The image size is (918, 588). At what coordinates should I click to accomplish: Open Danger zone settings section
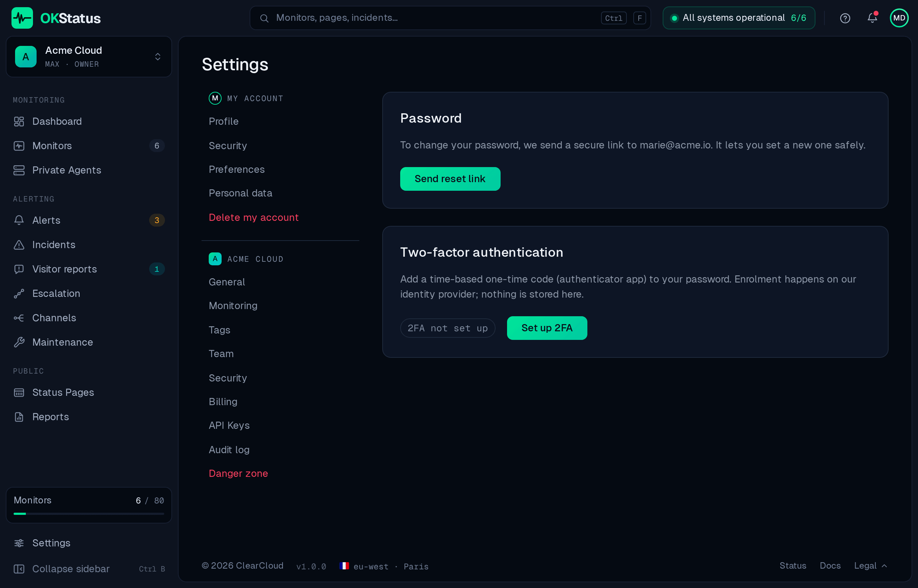[x=238, y=474]
